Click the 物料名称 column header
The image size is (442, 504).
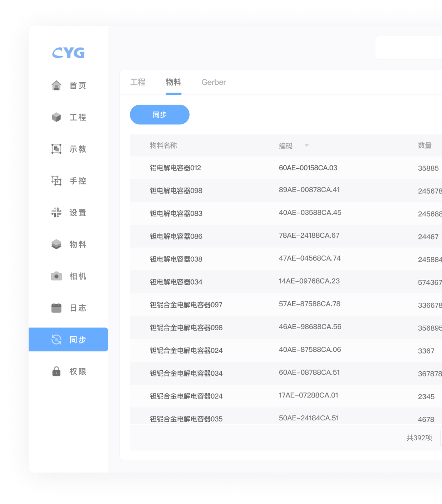tap(163, 145)
